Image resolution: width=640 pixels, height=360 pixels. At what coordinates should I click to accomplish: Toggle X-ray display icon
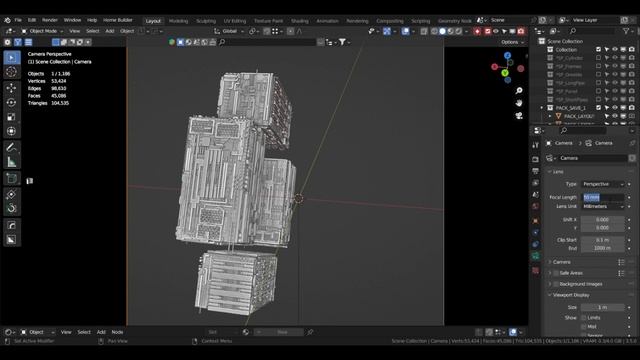[424, 31]
